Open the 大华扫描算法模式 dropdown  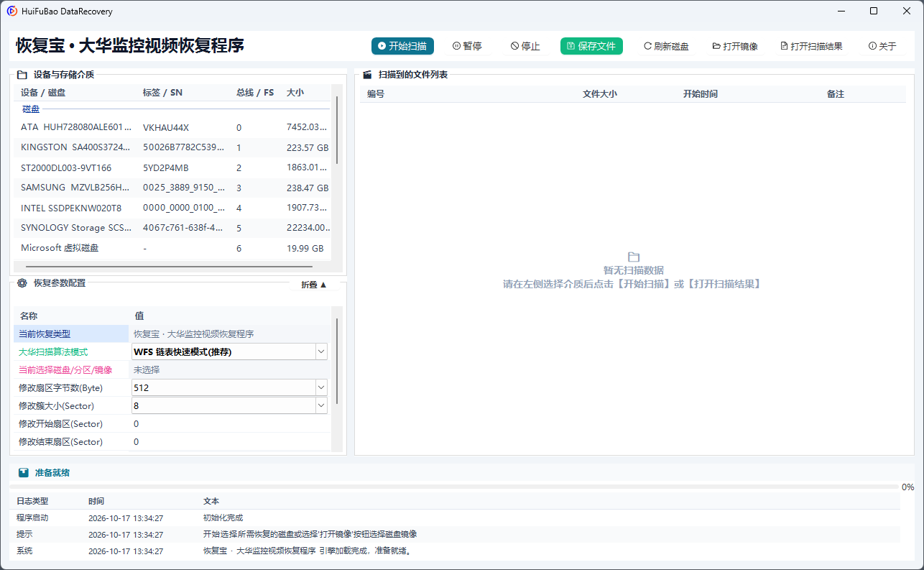321,351
